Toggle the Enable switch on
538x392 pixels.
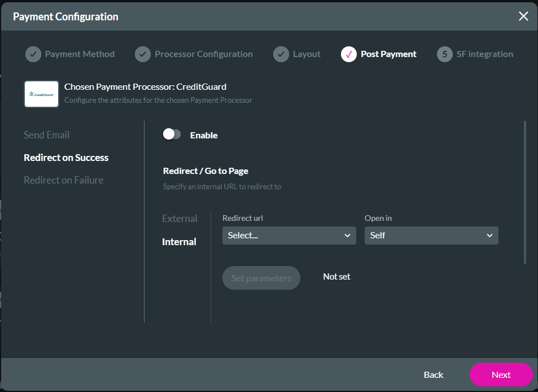[x=172, y=134]
